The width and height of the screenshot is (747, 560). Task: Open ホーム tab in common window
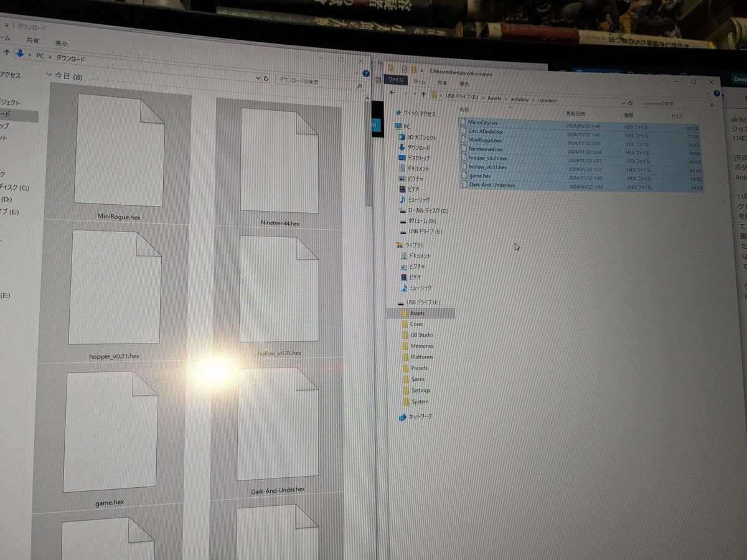420,82
